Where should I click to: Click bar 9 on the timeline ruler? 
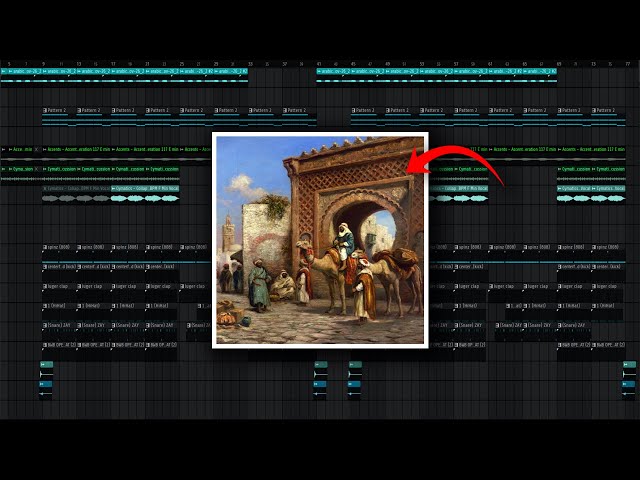tap(44, 64)
